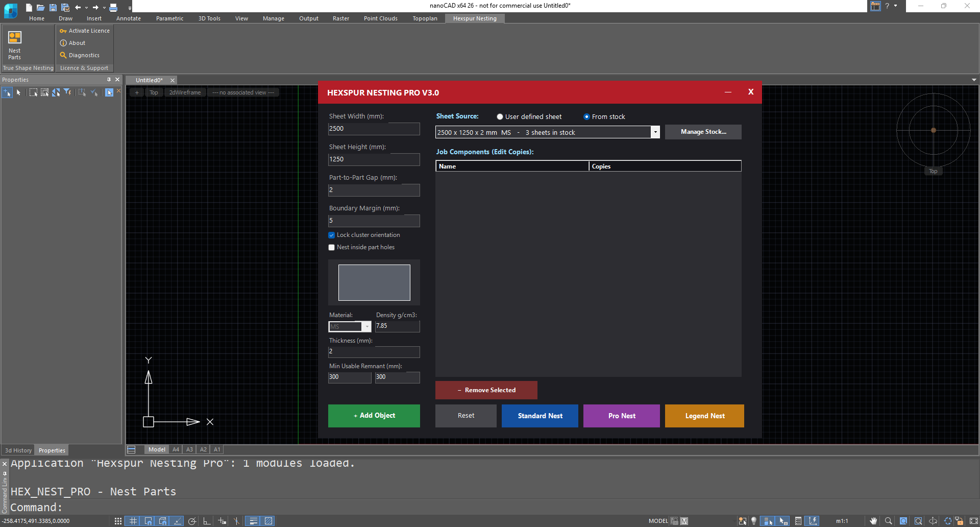Viewport: 980px width, 527px height.
Task: Click the Standard Nest button
Action: pyautogui.click(x=540, y=416)
